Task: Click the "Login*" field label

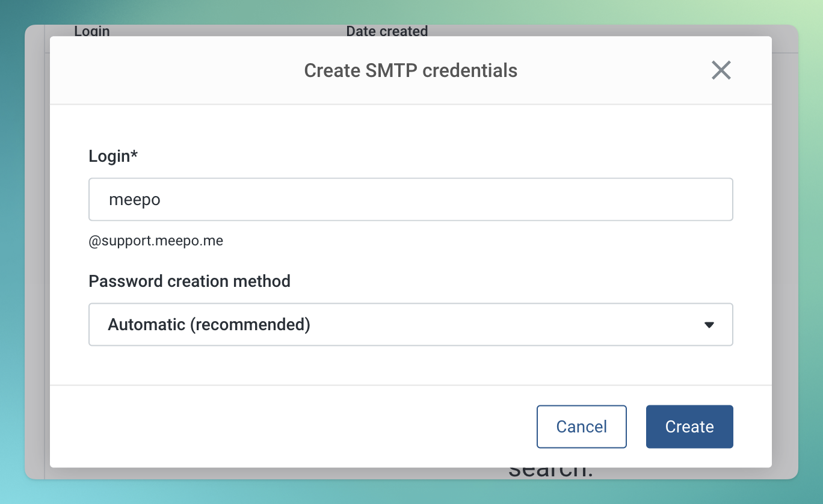Action: click(x=110, y=156)
